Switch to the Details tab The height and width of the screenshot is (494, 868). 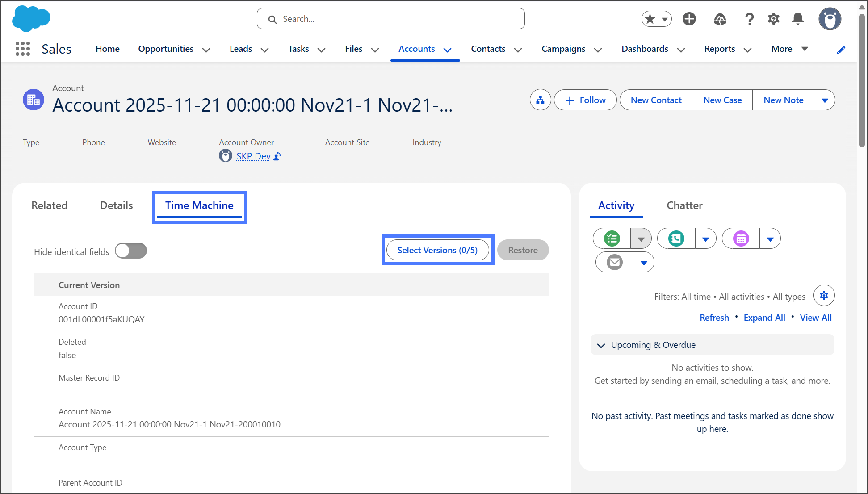pos(116,205)
